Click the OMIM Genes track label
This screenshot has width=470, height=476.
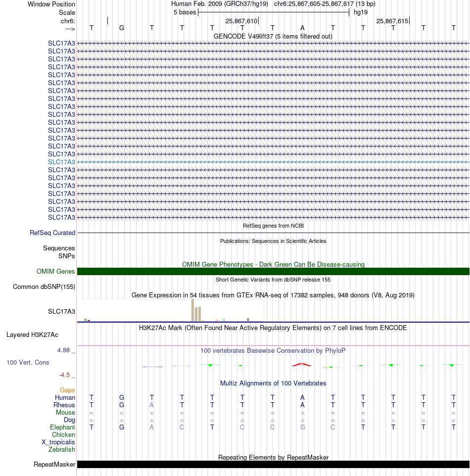pyautogui.click(x=55, y=271)
